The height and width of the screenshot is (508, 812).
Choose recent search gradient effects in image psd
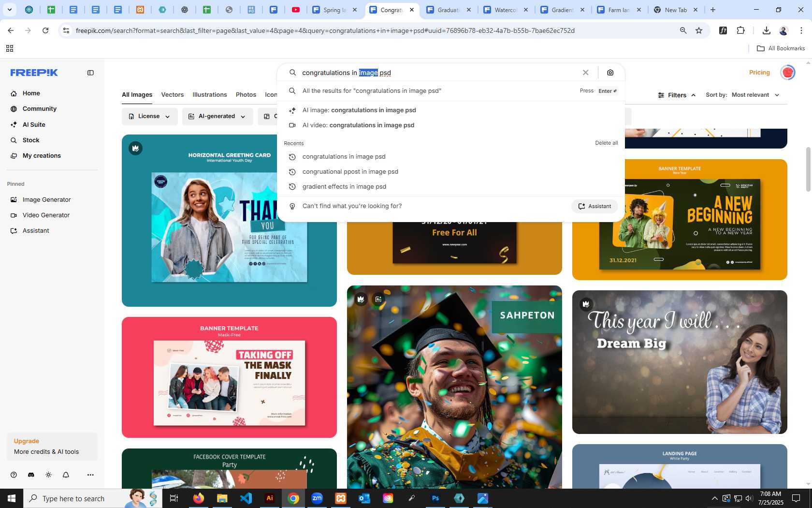click(x=451, y=187)
